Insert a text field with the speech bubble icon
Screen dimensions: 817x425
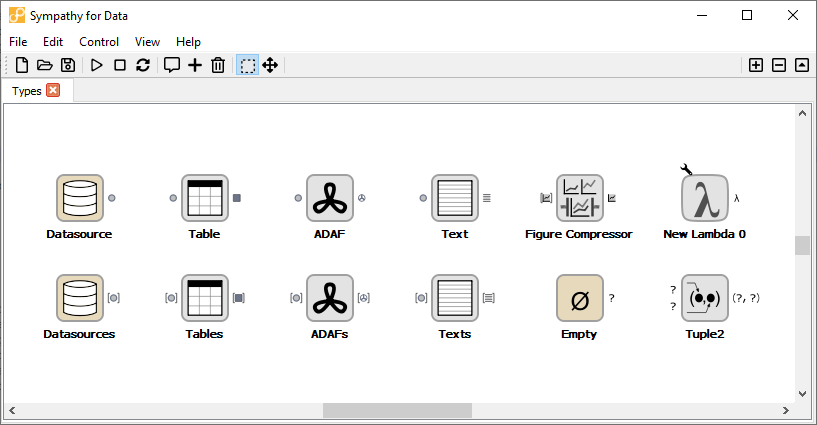click(x=172, y=65)
